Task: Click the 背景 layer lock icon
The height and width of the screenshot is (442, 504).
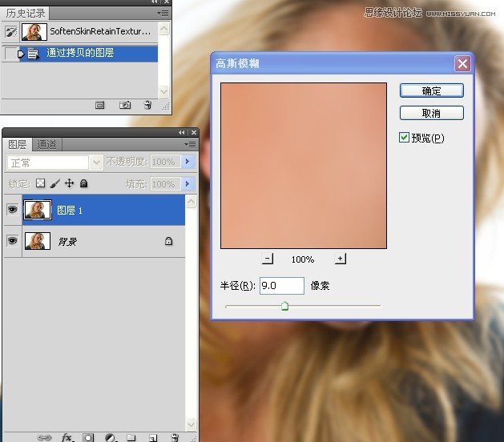Action: click(x=168, y=241)
